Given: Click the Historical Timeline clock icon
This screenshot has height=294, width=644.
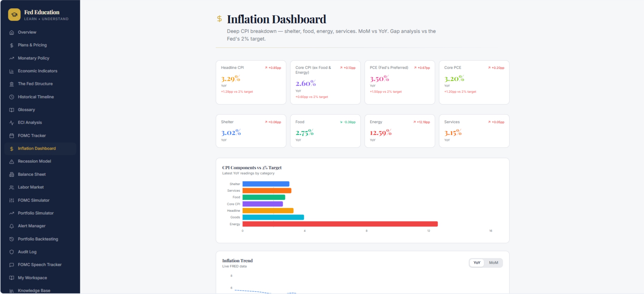Looking at the screenshot, I should tap(11, 97).
